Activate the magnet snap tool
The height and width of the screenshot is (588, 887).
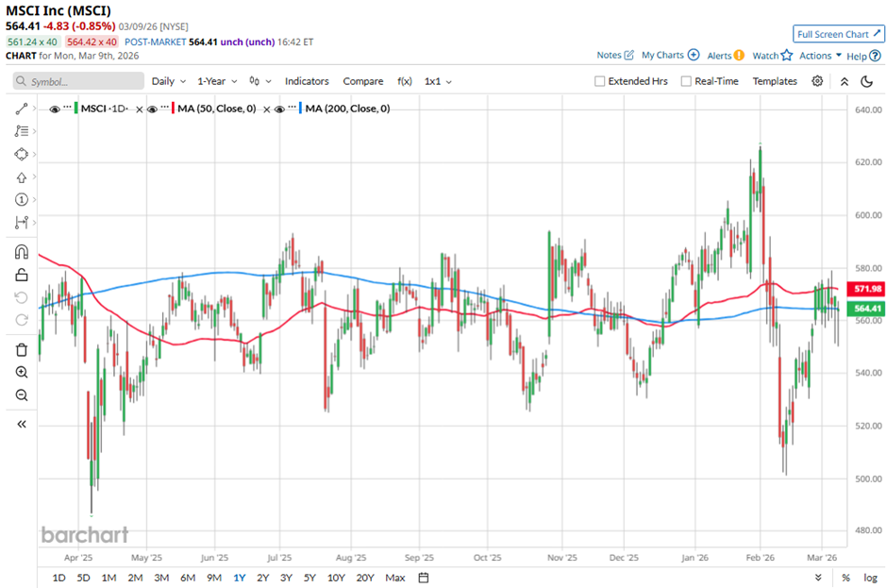(x=22, y=252)
